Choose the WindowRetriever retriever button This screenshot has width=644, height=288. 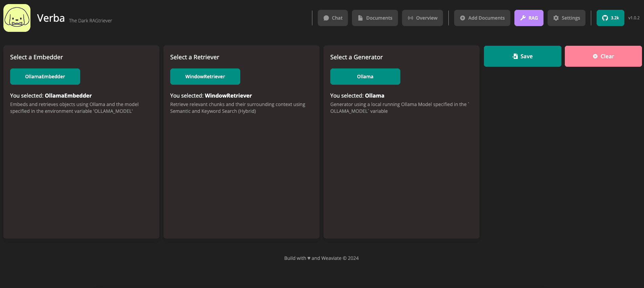click(x=205, y=77)
